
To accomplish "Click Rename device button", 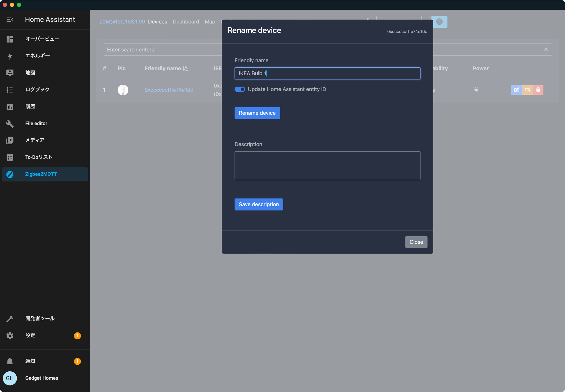I will coord(257,113).
